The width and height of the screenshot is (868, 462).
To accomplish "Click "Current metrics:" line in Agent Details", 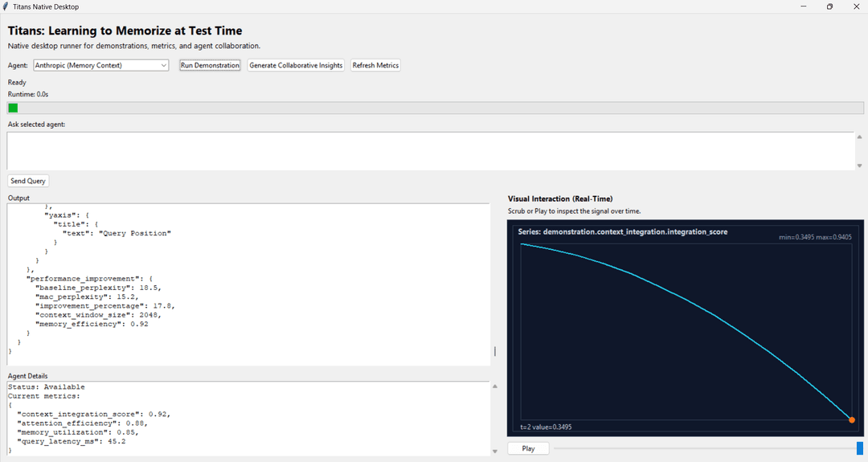I will point(43,396).
